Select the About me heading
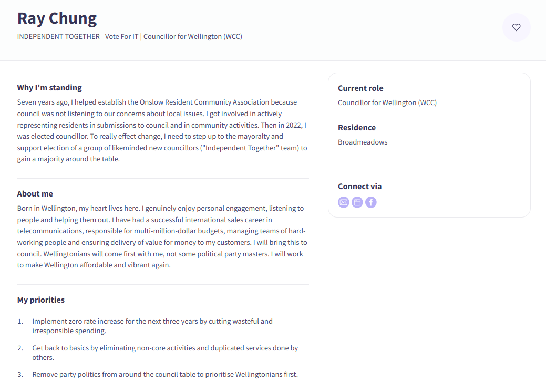This screenshot has height=392, width=546. click(35, 194)
